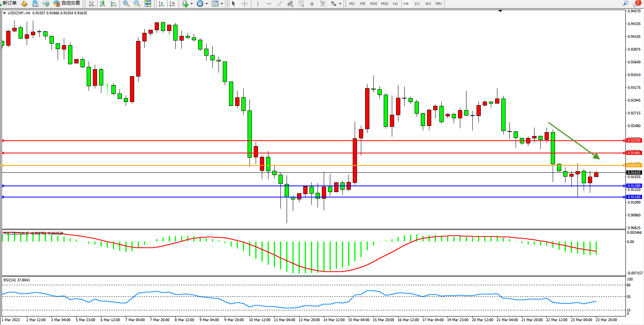Open the indicators list dropdown arrow
Viewport: 644px width, 325px height.
pos(192,4)
